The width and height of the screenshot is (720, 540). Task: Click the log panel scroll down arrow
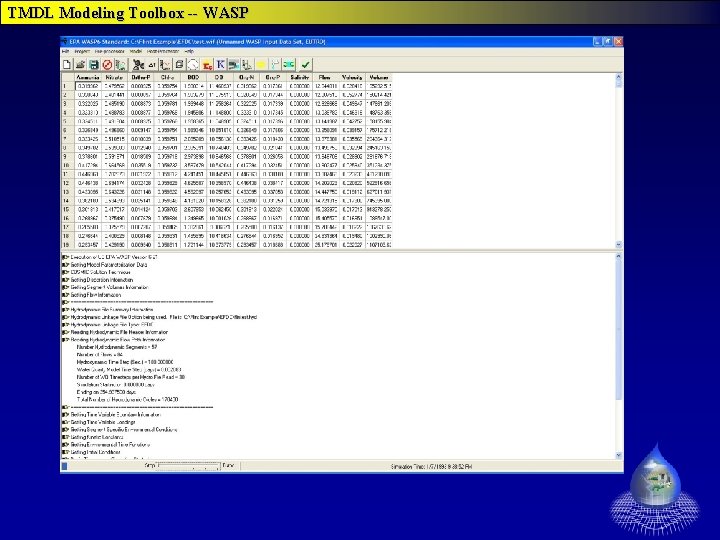619,455
